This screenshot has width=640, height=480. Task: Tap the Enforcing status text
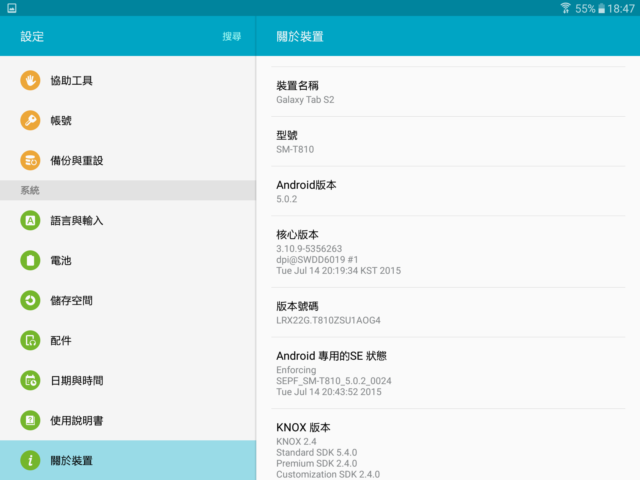coord(296,370)
